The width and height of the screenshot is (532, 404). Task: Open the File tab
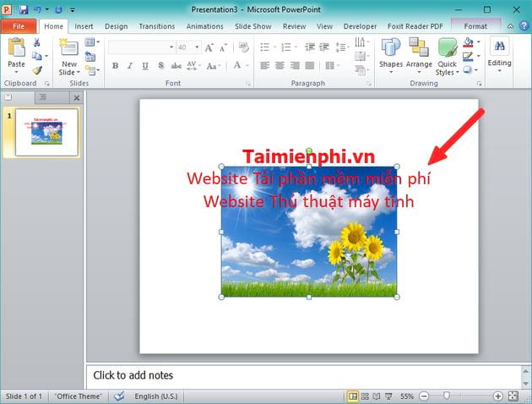pyautogui.click(x=19, y=26)
